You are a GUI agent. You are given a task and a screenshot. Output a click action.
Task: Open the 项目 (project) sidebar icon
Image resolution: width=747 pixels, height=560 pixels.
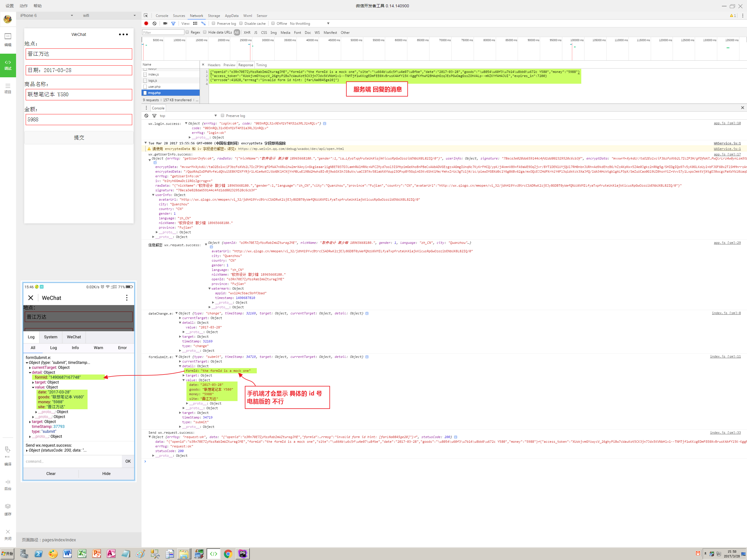(x=8, y=88)
